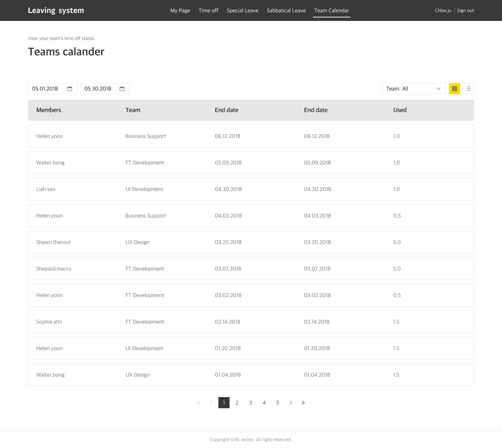Click the Sign out link
This screenshot has width=502, height=448.
[x=465, y=11]
